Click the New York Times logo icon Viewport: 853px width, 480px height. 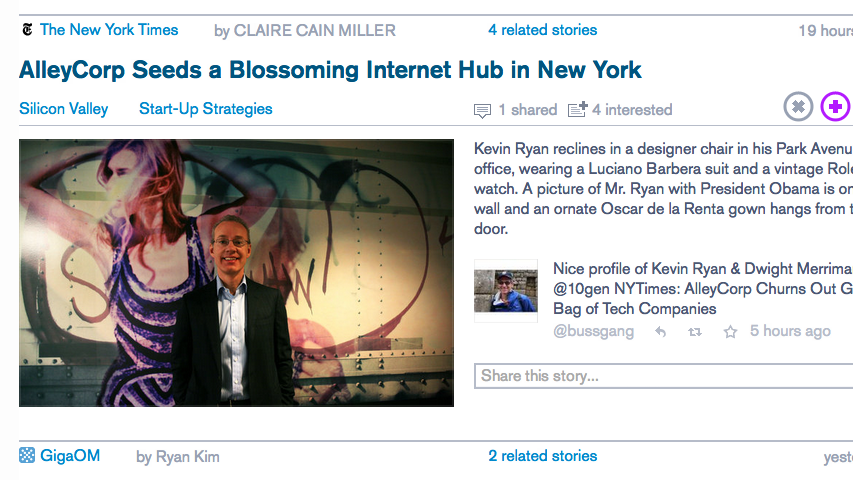point(27,29)
